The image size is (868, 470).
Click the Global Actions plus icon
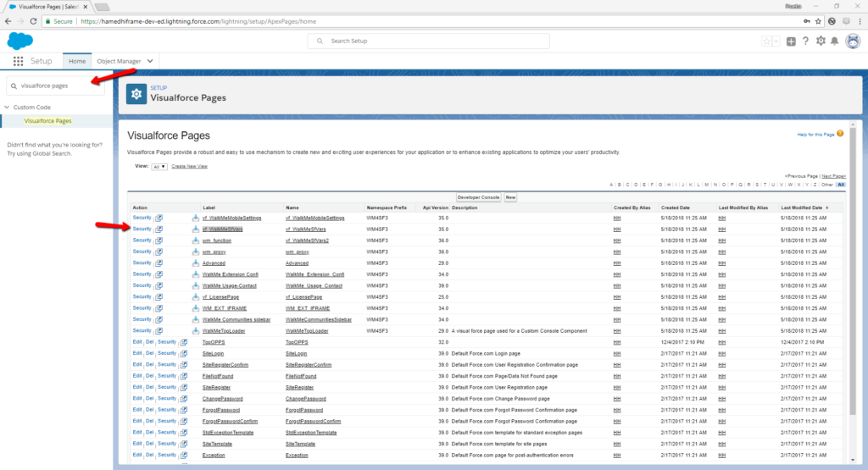(x=790, y=41)
